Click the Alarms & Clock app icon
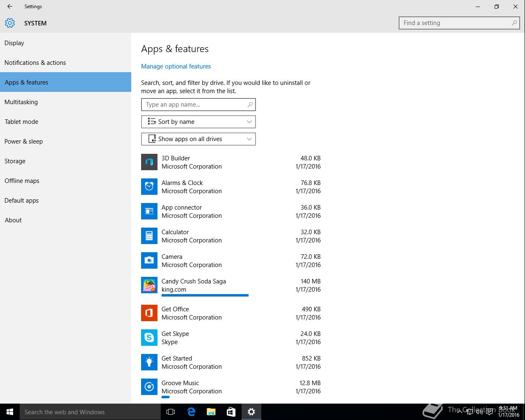 click(149, 187)
